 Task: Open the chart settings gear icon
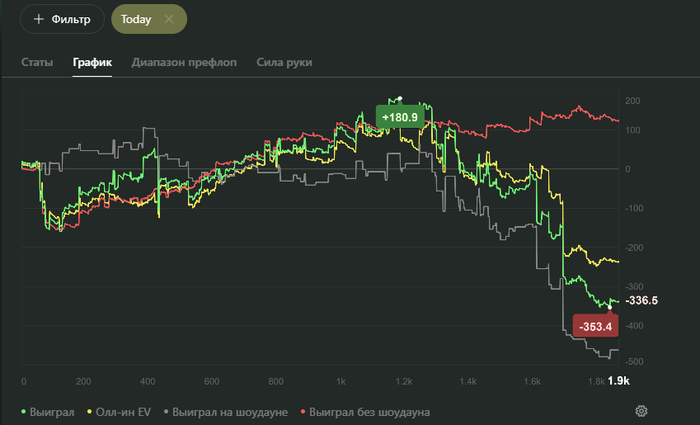[641, 411]
